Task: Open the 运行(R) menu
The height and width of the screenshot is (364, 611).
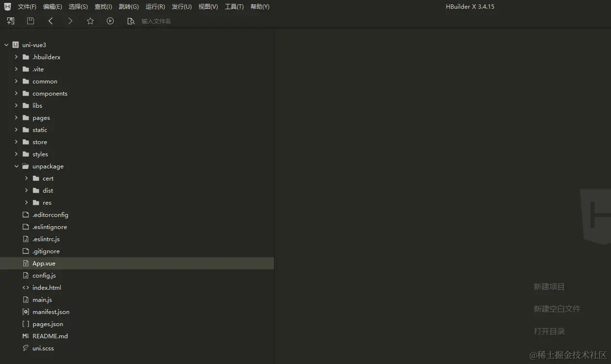Action: (x=155, y=7)
